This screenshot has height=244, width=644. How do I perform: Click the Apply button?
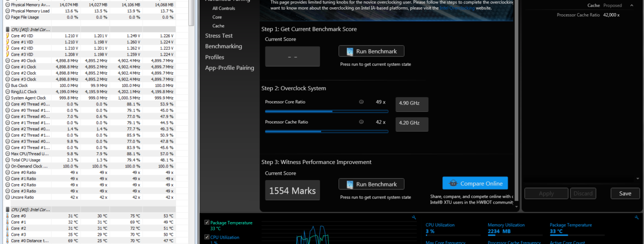tap(546, 193)
